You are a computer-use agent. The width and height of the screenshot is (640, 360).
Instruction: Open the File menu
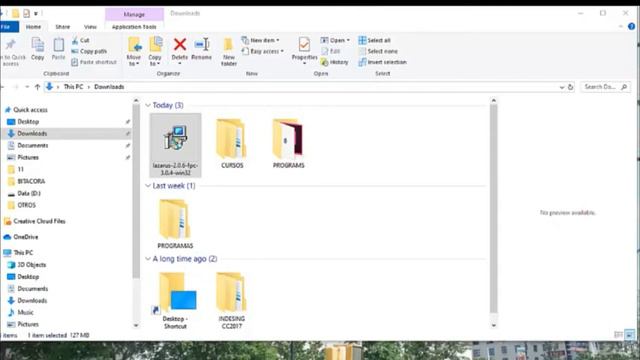(x=9, y=27)
